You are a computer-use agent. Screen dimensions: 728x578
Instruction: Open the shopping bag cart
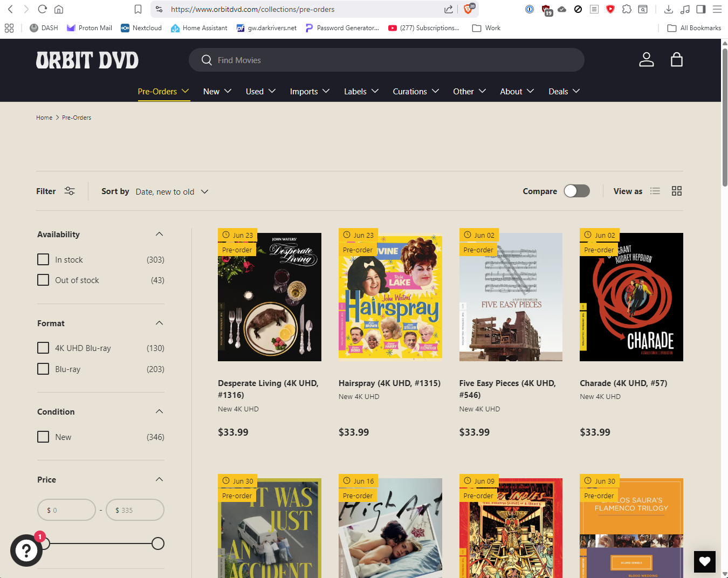pyautogui.click(x=677, y=59)
